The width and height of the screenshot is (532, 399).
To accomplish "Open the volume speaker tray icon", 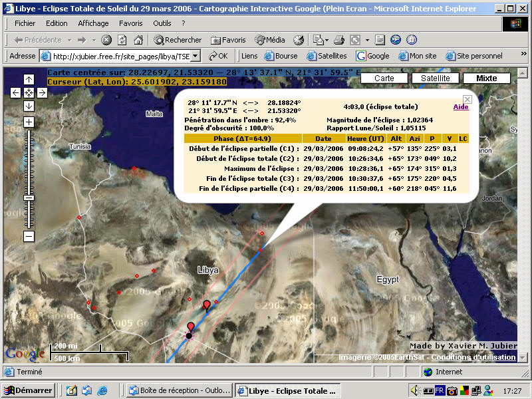I will (414, 390).
